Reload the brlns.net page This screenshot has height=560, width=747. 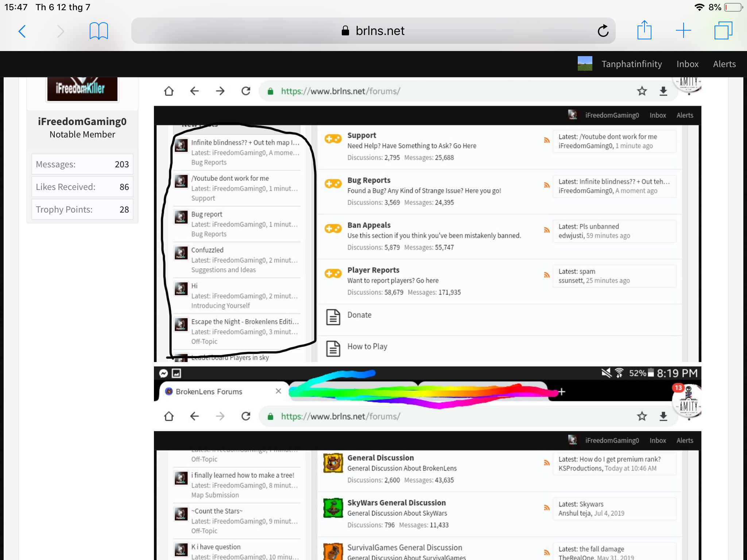603,31
